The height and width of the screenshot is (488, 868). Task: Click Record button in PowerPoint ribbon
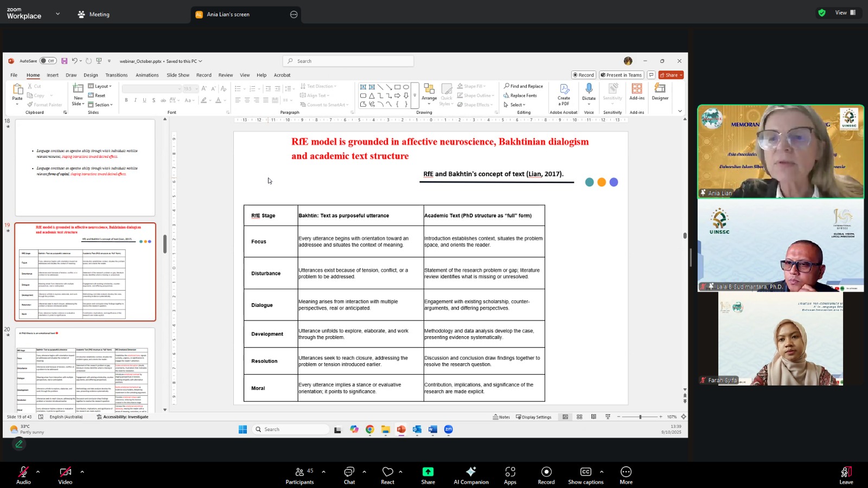pos(583,75)
